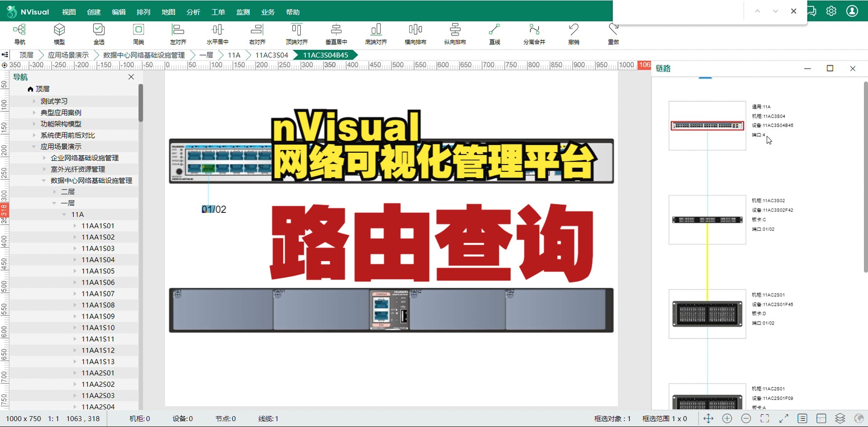Screen dimensions: 868x427
Task: Apply 左对齐 left alignment
Action: [x=177, y=34]
